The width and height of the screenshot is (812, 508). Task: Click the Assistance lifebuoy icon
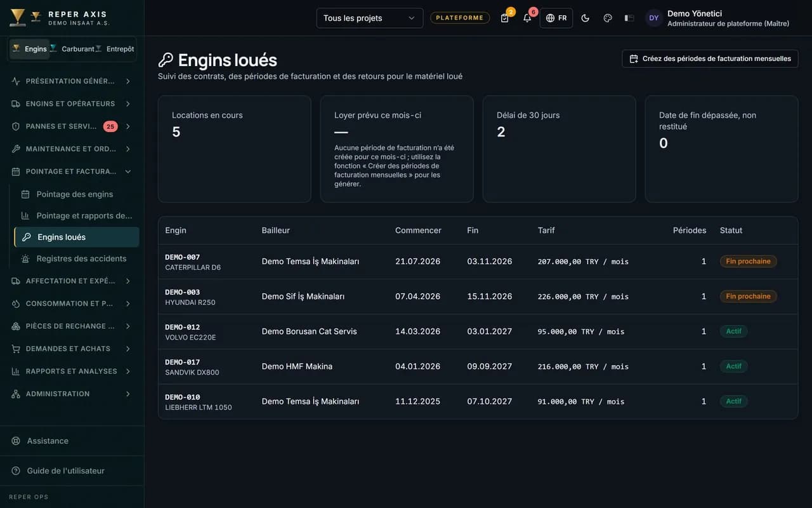(x=16, y=441)
